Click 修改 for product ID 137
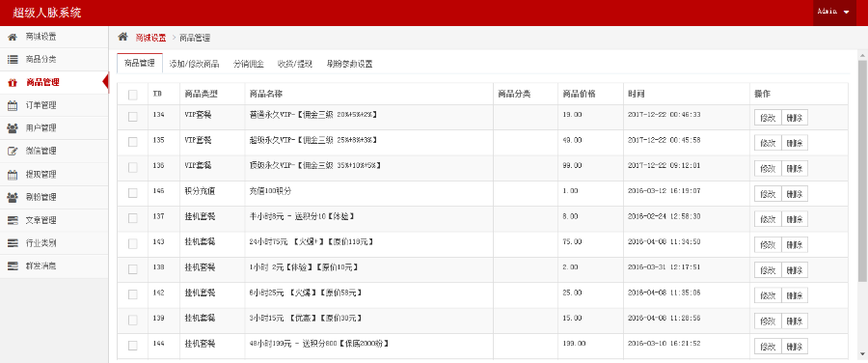 pyautogui.click(x=768, y=219)
